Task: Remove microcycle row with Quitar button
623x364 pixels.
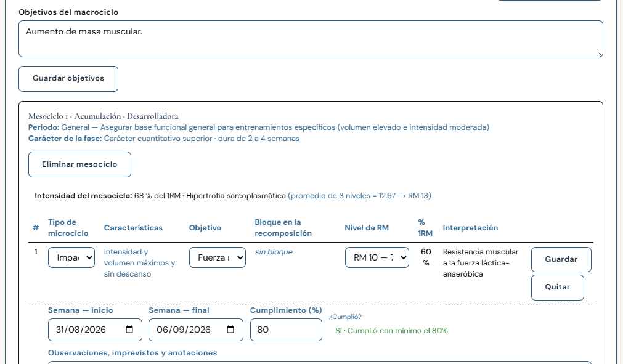Action: (x=558, y=288)
